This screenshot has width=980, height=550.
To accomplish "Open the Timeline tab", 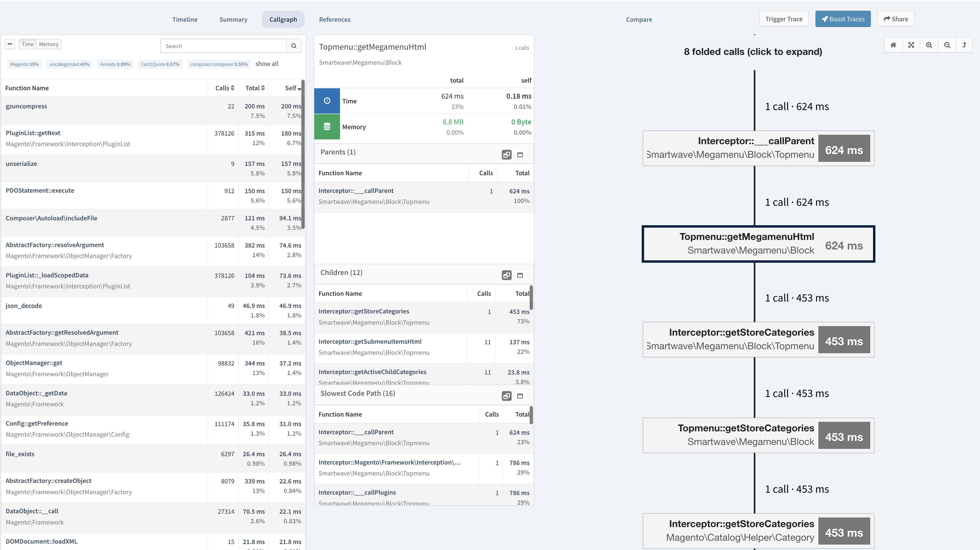I will click(x=185, y=19).
